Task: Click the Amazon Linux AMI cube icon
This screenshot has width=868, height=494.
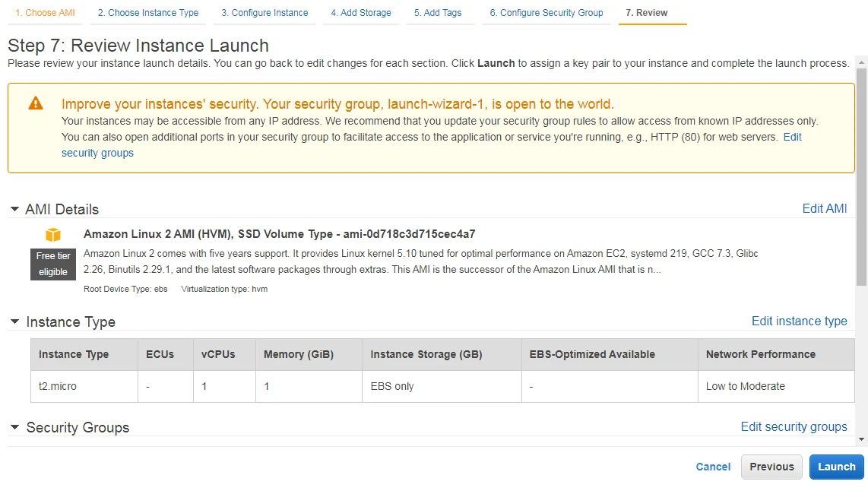Action: 52,235
